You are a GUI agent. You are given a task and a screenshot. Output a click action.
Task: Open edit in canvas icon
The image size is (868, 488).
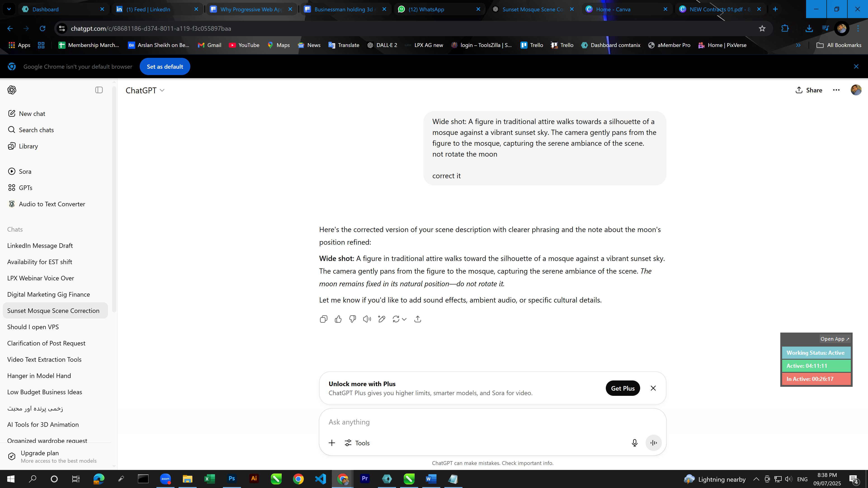pos(381,319)
